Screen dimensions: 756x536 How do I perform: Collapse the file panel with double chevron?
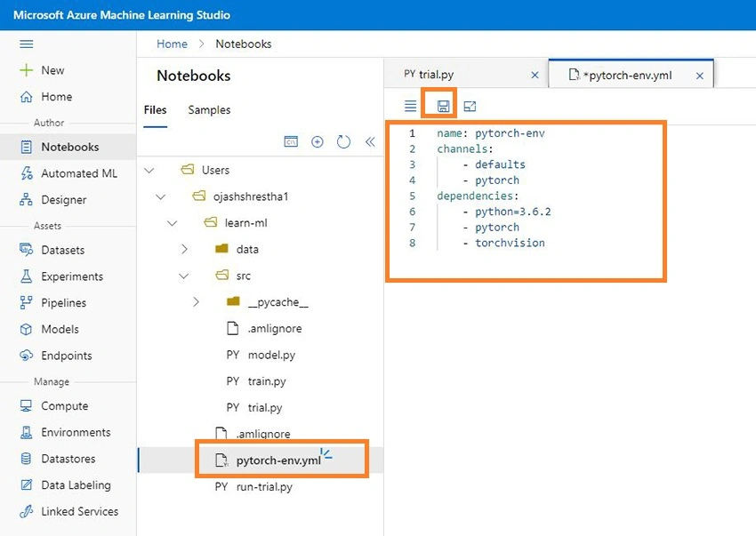(370, 141)
